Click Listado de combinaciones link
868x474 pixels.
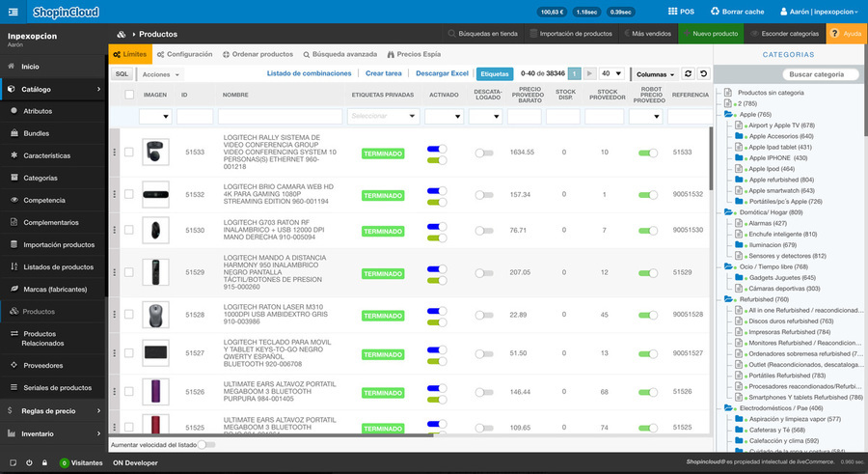click(309, 73)
